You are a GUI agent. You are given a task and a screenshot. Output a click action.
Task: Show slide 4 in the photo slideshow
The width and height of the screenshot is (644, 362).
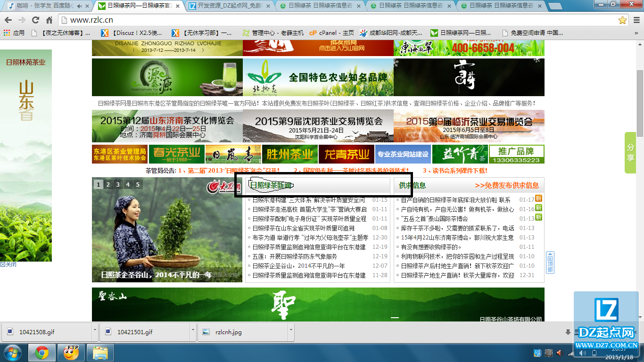coord(128,184)
